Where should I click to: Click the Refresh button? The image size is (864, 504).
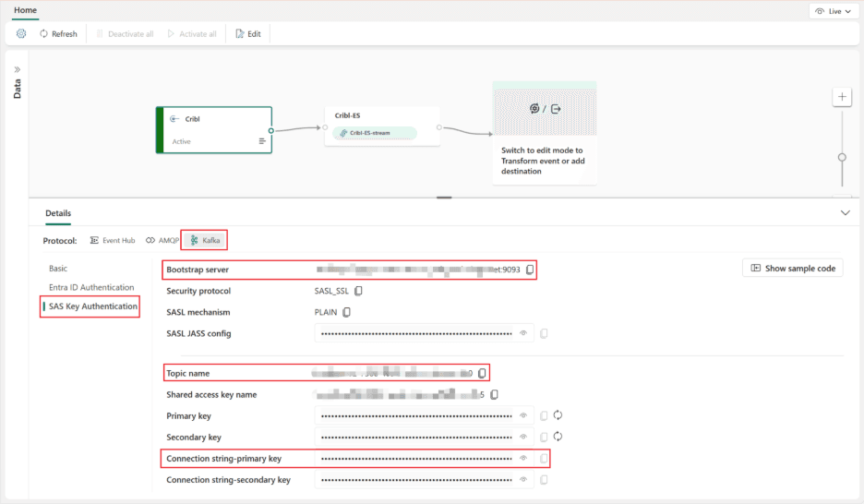click(58, 33)
